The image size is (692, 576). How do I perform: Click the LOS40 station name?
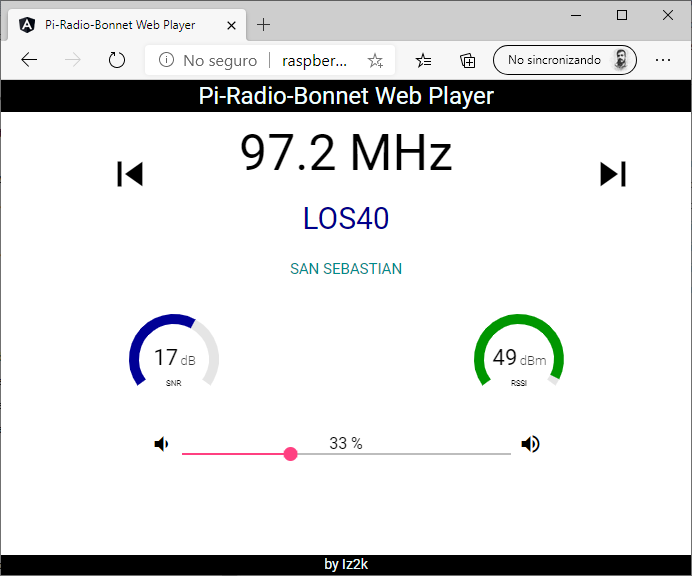[346, 218]
